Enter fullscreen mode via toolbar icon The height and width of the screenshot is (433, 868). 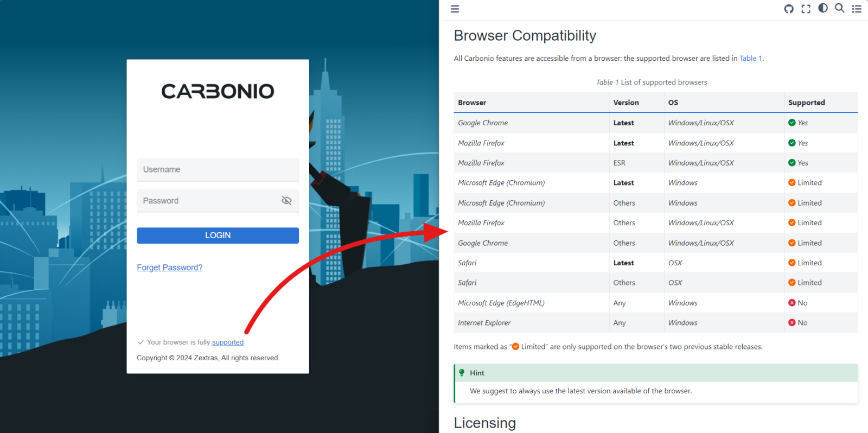pos(806,9)
